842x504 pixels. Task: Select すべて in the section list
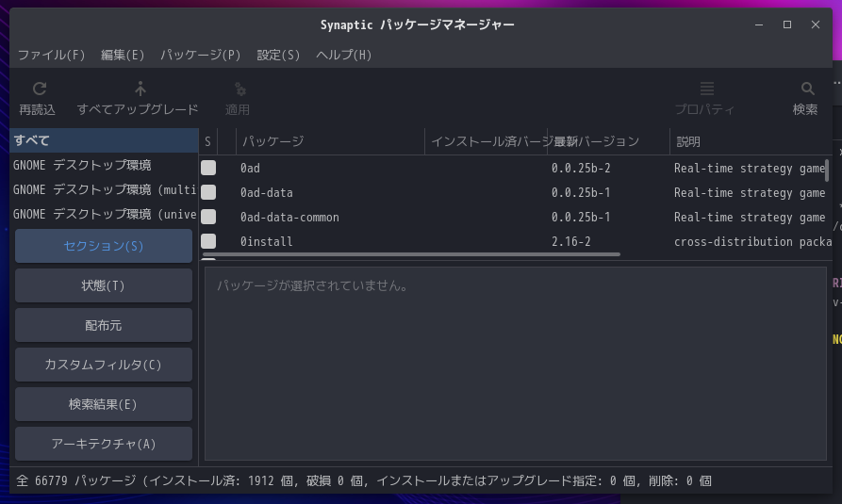click(x=104, y=140)
